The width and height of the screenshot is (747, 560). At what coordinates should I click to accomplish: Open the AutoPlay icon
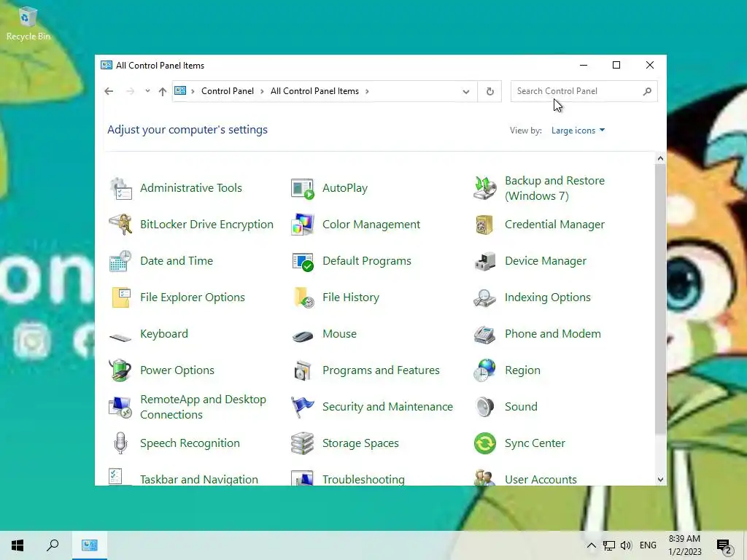tap(303, 188)
